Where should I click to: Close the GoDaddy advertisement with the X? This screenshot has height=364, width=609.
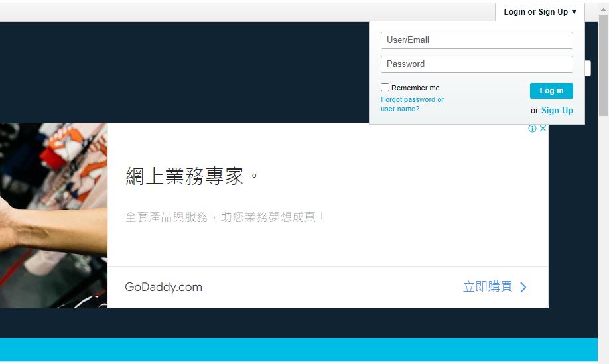point(543,129)
